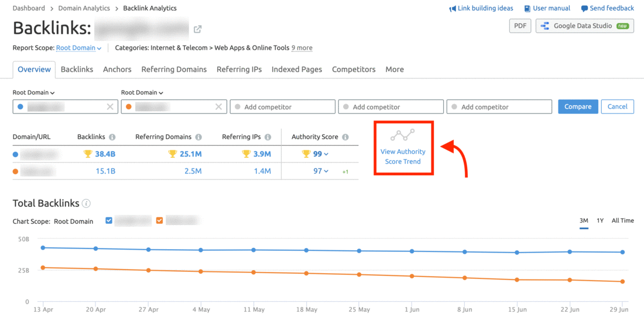Open external link icon beside Backlinks title
This screenshot has width=644, height=321.
pos(197,29)
